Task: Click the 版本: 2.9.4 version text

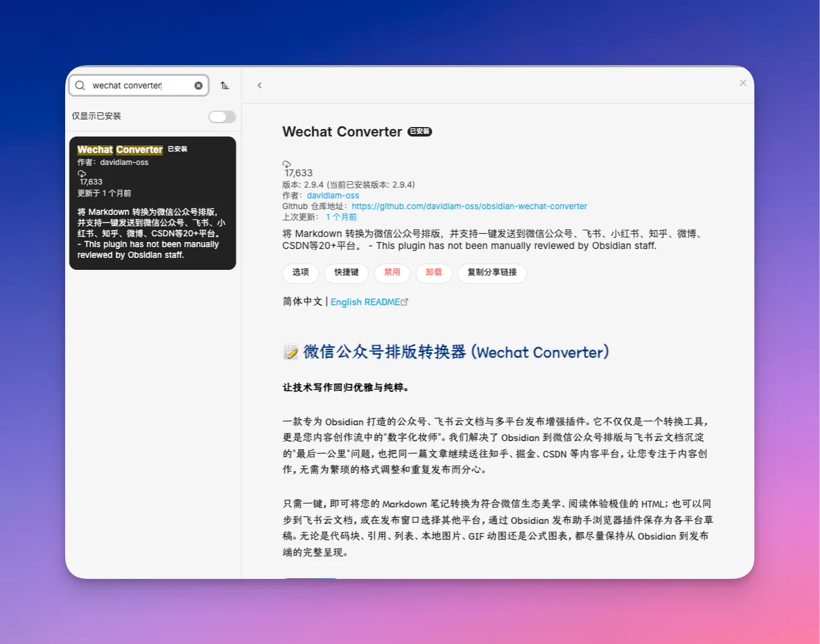Action: [348, 185]
